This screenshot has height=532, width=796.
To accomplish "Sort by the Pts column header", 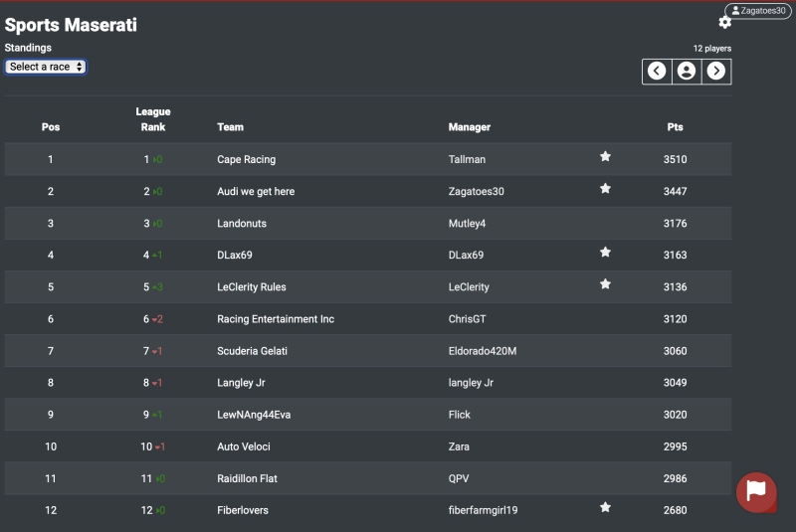I will point(675,127).
